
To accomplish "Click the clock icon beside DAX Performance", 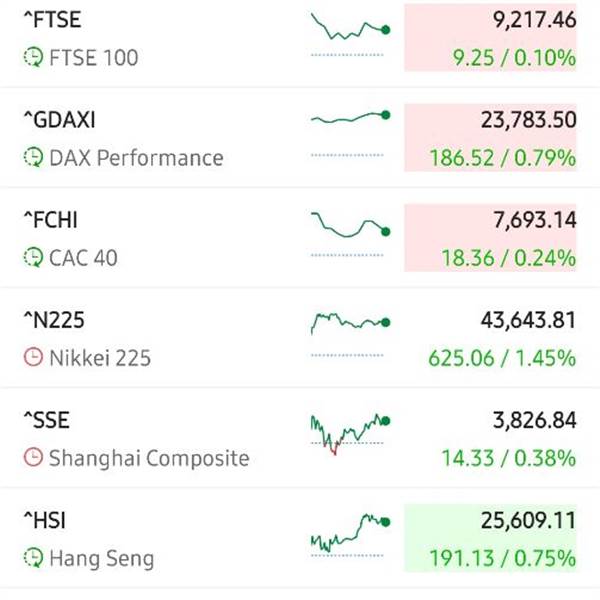I will point(33,158).
